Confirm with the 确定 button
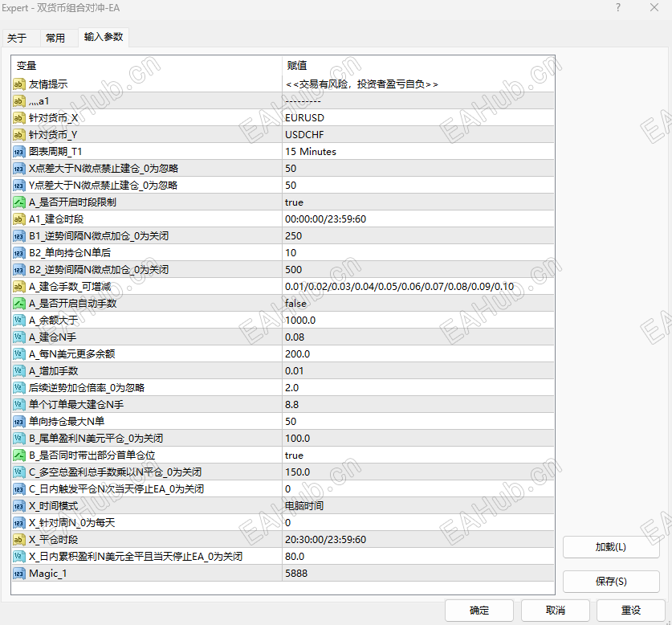Viewport: 672px width, 625px height. (x=479, y=610)
